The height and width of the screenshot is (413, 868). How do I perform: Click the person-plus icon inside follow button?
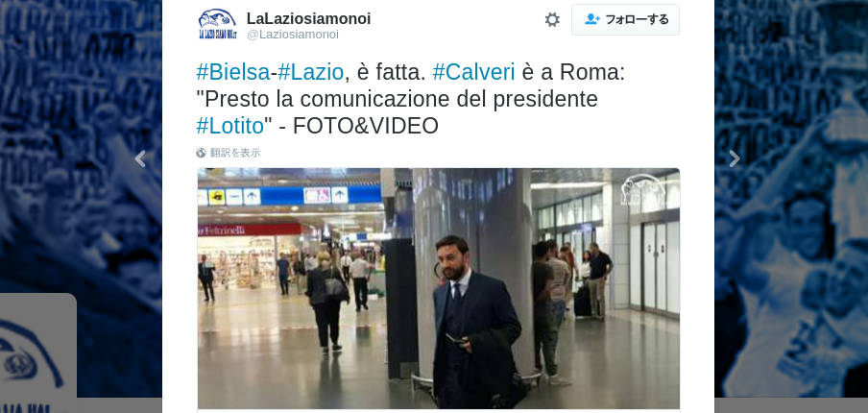coord(592,19)
